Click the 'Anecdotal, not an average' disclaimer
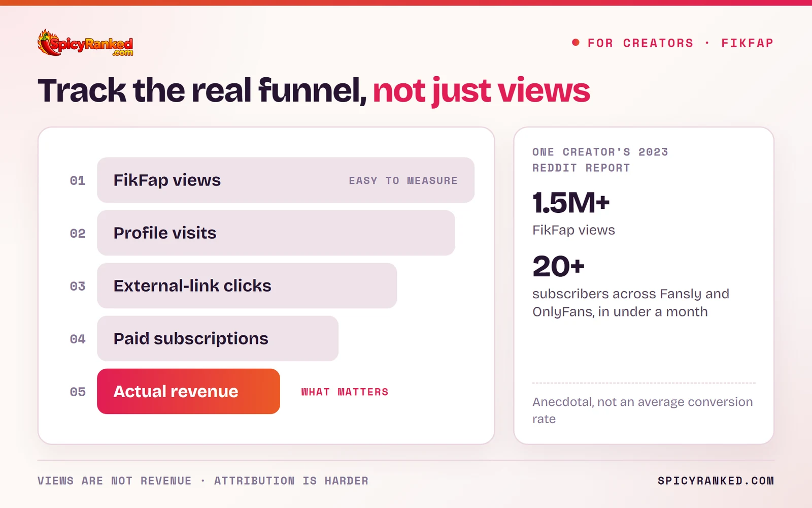This screenshot has width=812, height=508. [642, 410]
